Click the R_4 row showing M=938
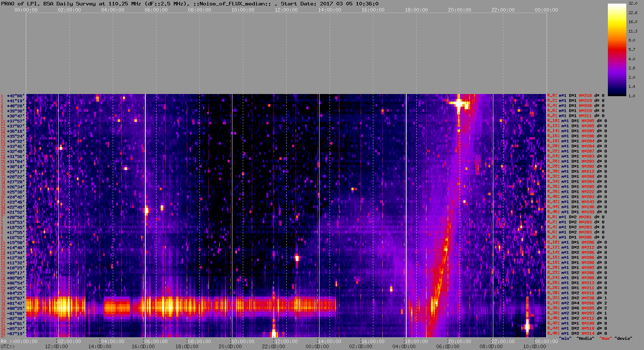The width and height of the screenshot is (644, 350). click(x=576, y=106)
